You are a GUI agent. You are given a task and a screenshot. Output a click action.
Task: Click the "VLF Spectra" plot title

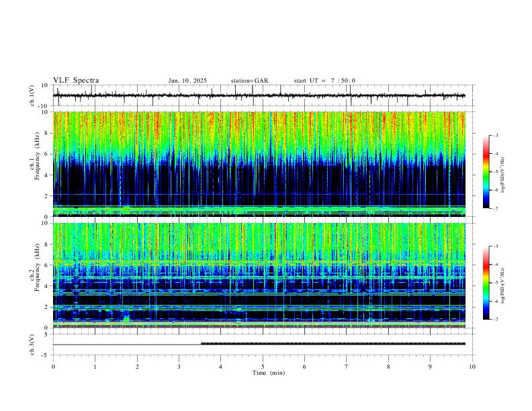76,81
